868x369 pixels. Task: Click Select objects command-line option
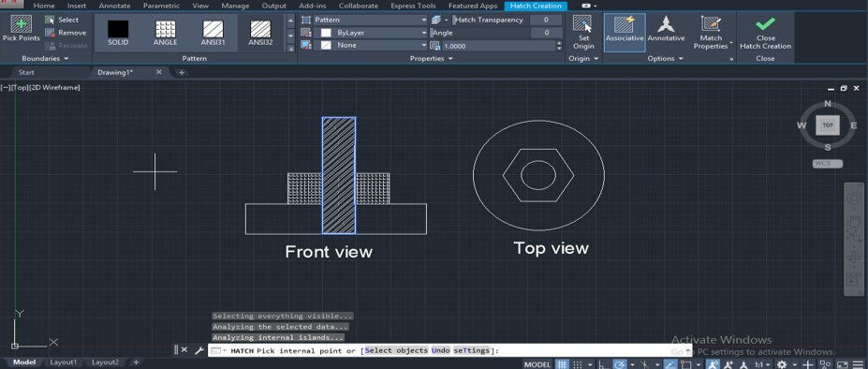(x=396, y=350)
